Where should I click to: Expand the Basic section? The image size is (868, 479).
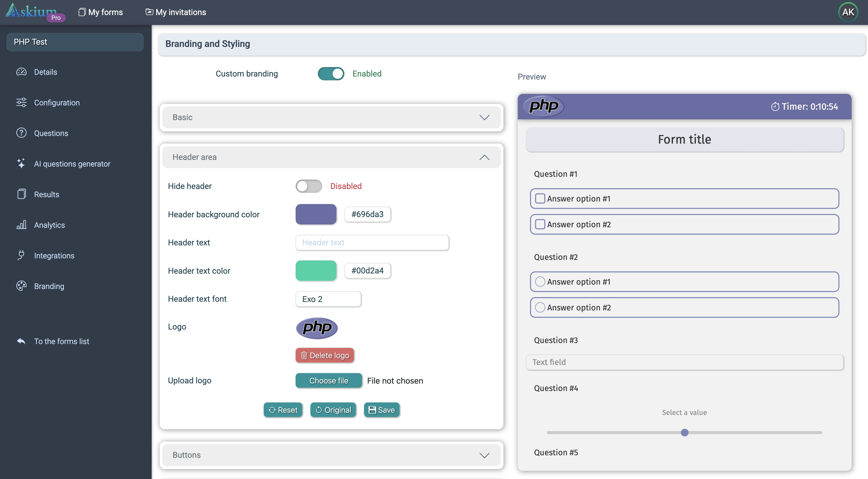(331, 117)
